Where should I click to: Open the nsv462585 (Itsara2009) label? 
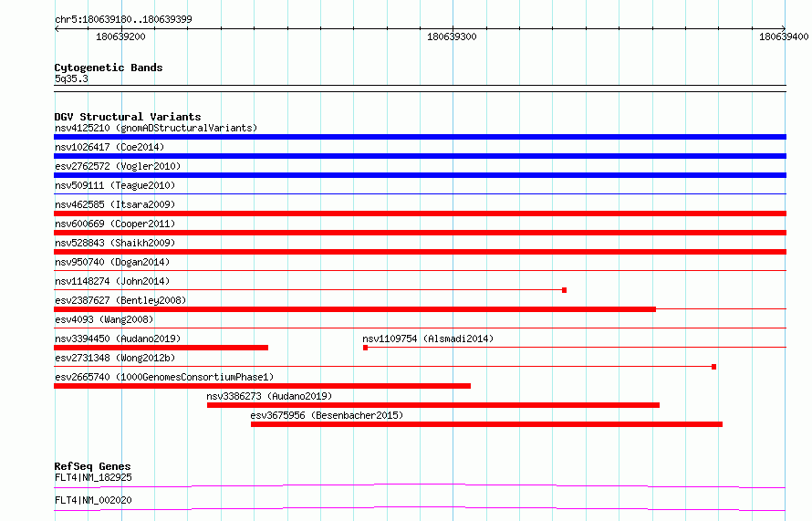click(x=115, y=204)
